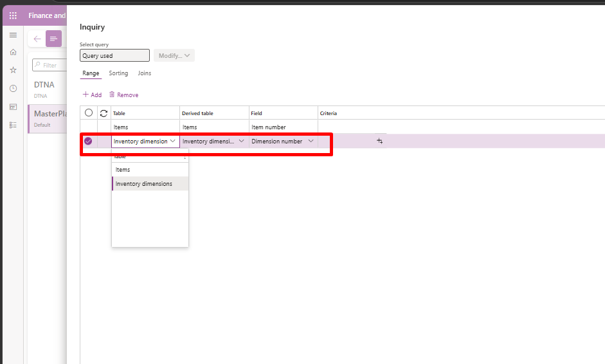This screenshot has height=364, width=605.
Task: Click the refresh icon in grid header
Action: 104,113
